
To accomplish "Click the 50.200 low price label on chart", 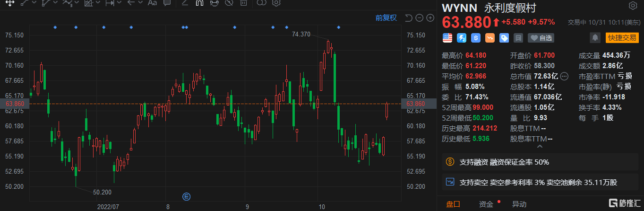I will pos(102,192).
